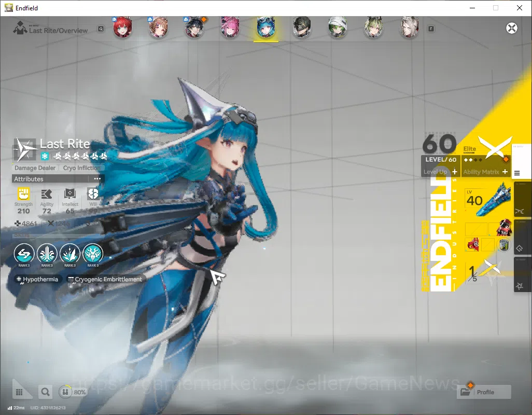Click the Intellect attribute icon

click(69, 195)
